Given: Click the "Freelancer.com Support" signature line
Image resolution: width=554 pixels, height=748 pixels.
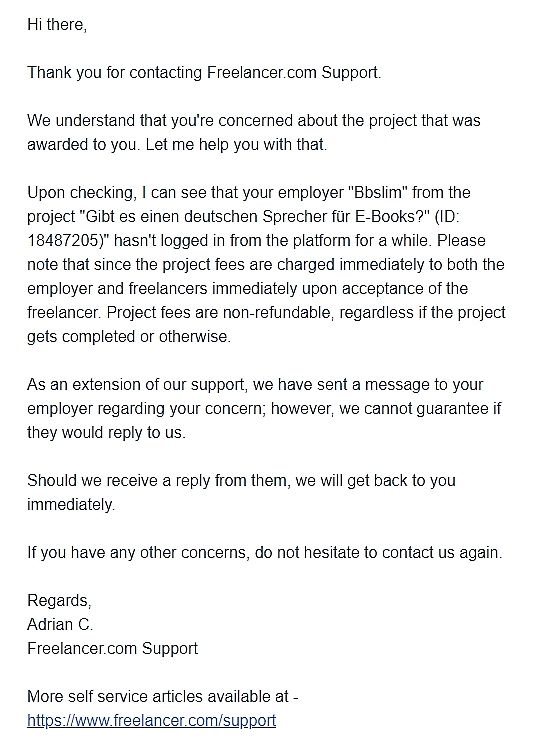Looking at the screenshot, I should pyautogui.click(x=112, y=649).
